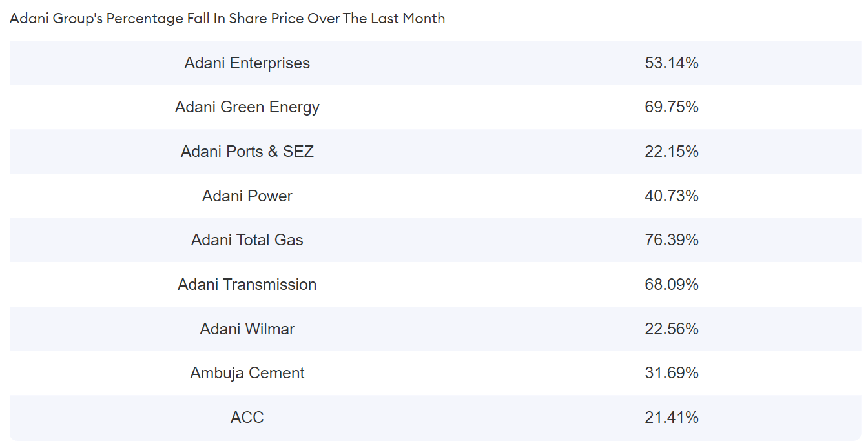Select the Adani Total Gas label
Viewport: 868px width, 448px height.
tap(247, 240)
